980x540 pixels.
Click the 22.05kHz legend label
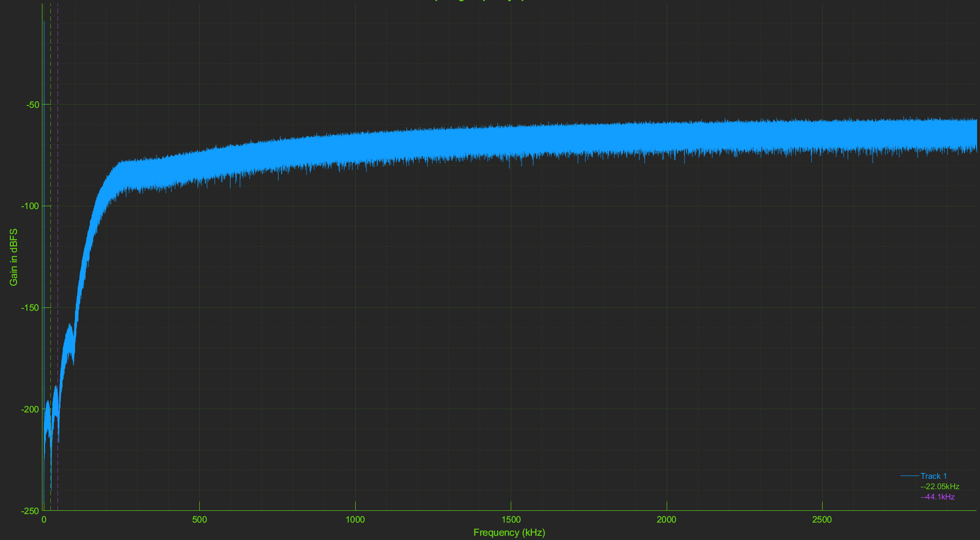(x=939, y=486)
